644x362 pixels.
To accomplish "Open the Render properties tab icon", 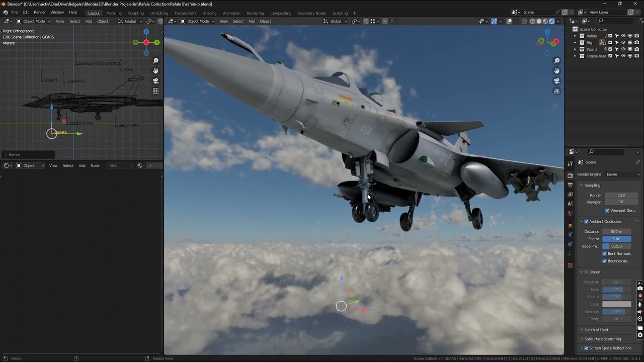I will [x=570, y=175].
